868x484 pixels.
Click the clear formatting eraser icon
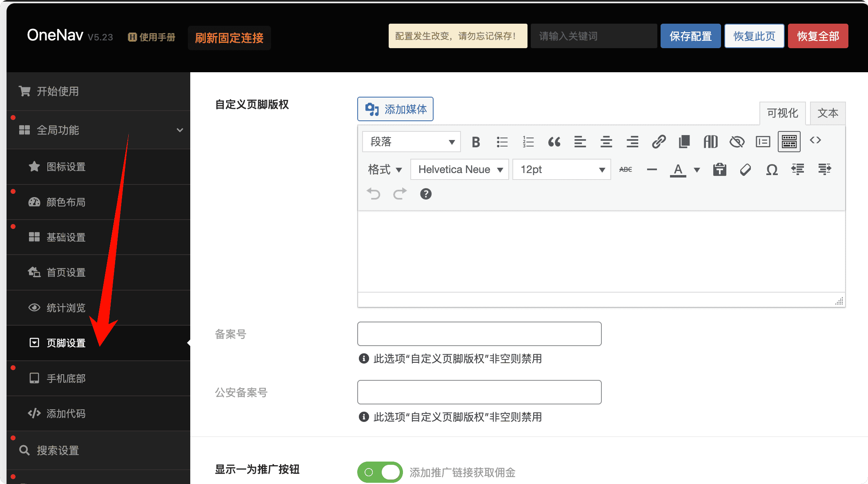pyautogui.click(x=746, y=169)
